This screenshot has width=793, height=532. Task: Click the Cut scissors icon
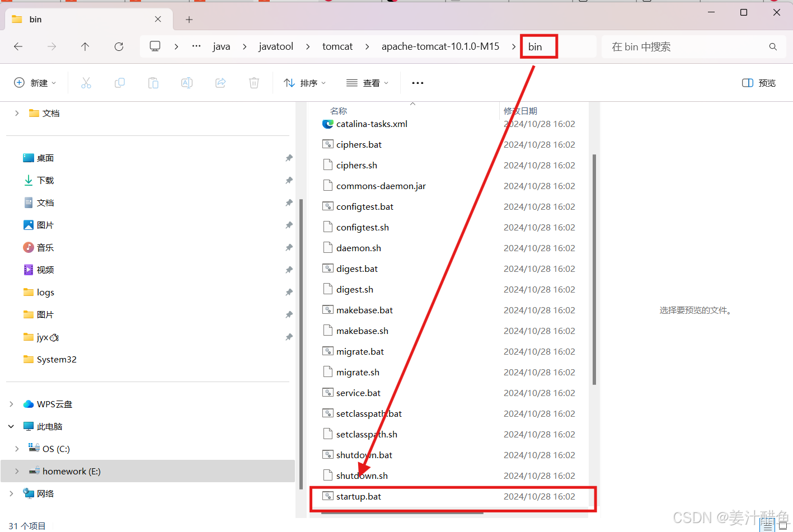[86, 83]
